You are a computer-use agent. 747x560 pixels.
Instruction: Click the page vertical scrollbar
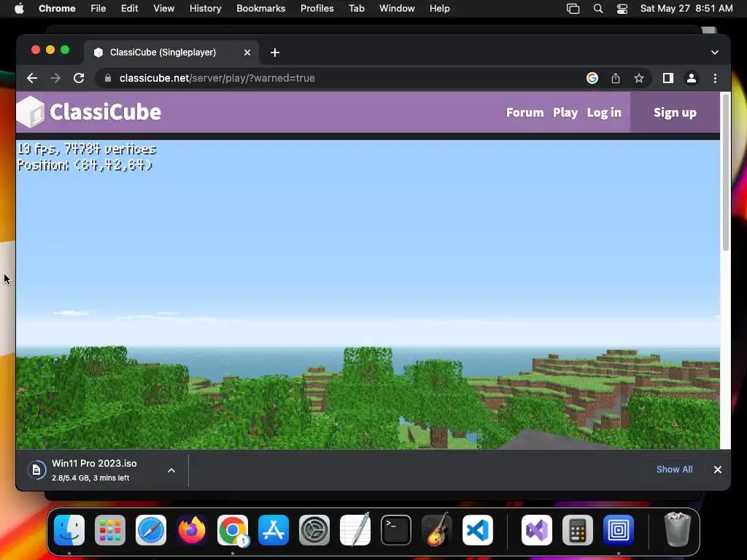(726, 172)
